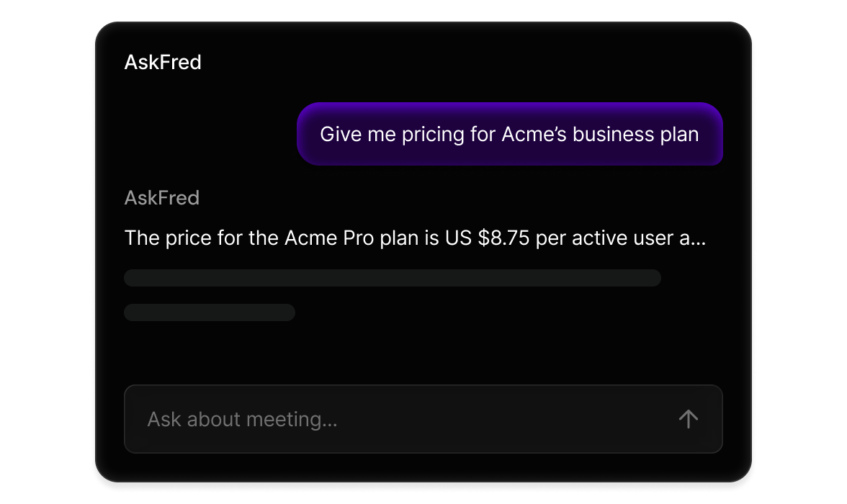
Task: Click the trailing ellipsis of the truncated response
Action: pos(699,240)
